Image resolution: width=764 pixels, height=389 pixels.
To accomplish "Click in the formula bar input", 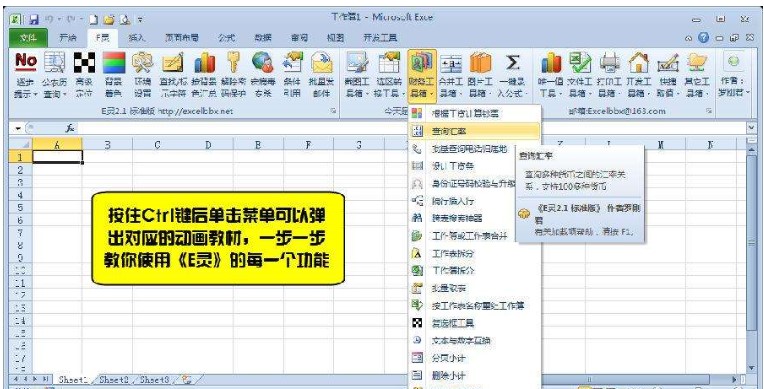I will point(412,128).
